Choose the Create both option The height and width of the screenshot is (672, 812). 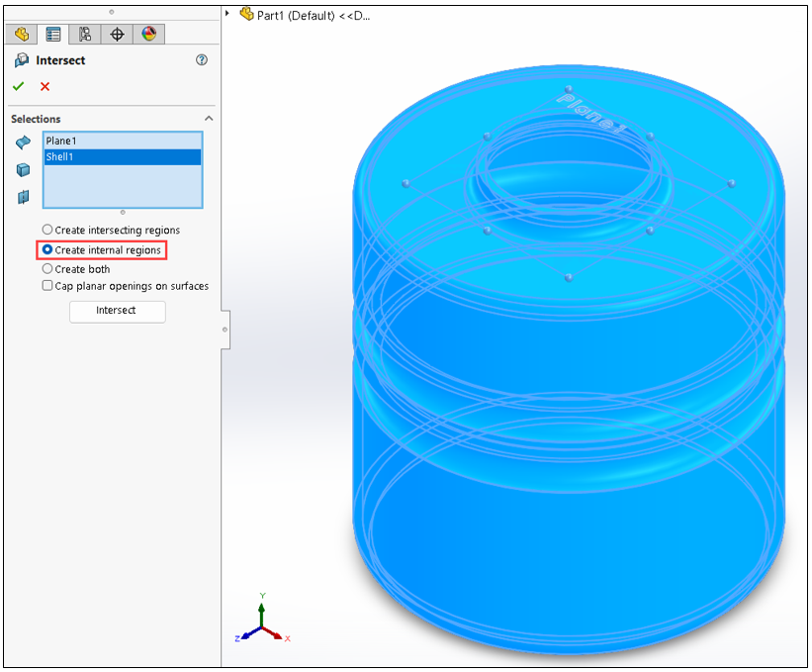pos(46,268)
